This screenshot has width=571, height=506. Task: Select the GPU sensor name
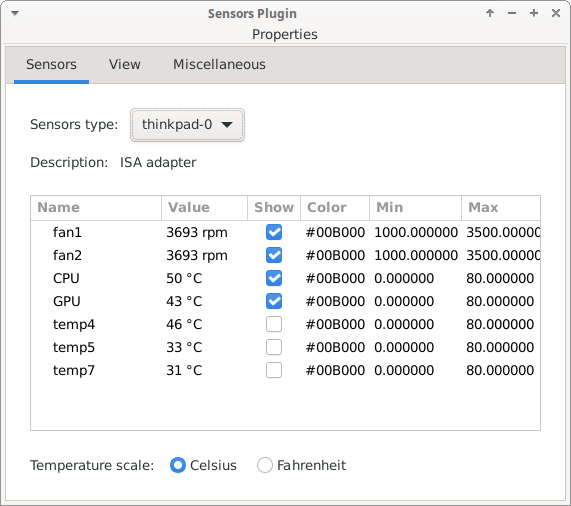pyautogui.click(x=67, y=301)
